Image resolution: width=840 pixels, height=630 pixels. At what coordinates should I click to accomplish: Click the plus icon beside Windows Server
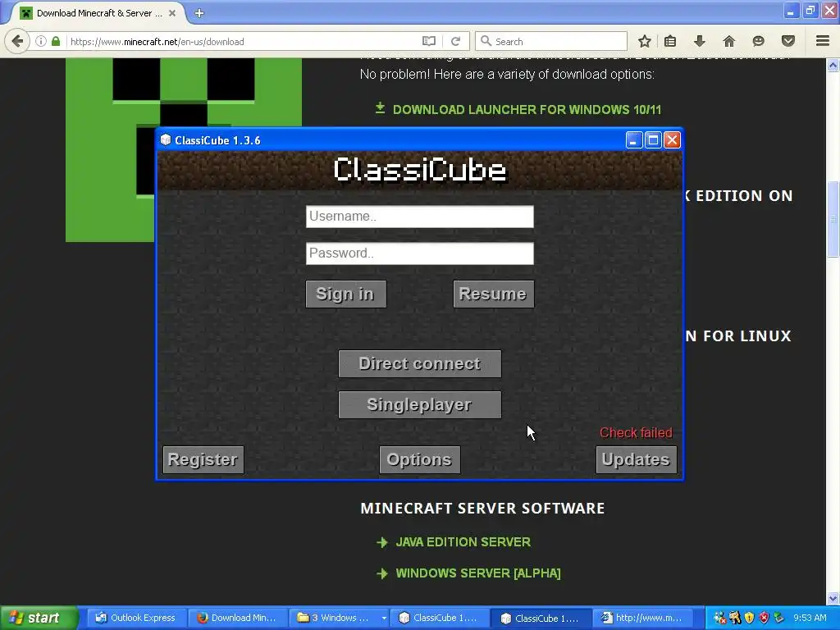(382, 573)
